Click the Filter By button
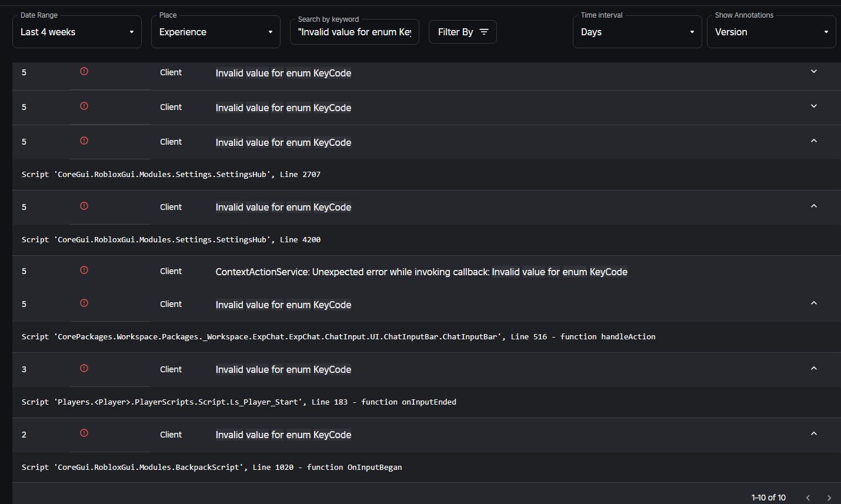Screen dimensions: 841x504 463,31
